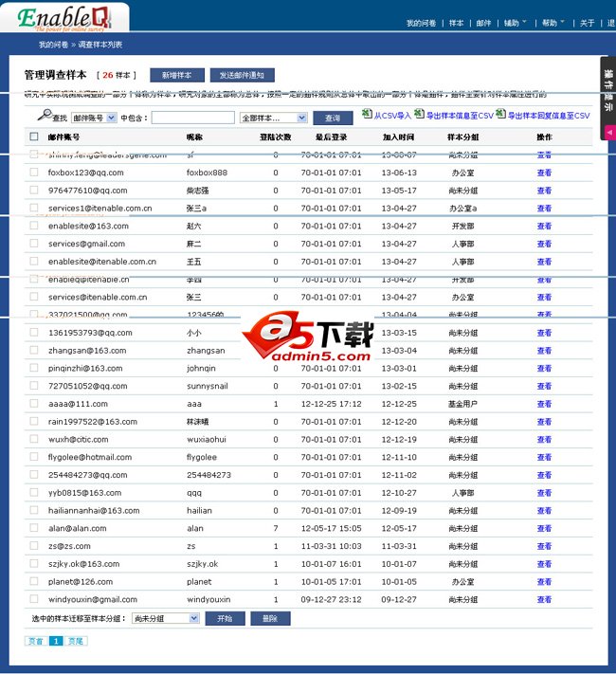Click 查看 for enablesite@itenable.com.cn
Screen dimensions: 616x674
[544, 262]
